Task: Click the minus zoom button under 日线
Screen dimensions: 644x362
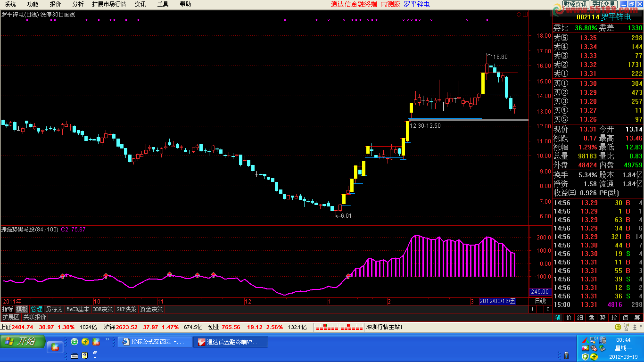Action: (x=540, y=309)
